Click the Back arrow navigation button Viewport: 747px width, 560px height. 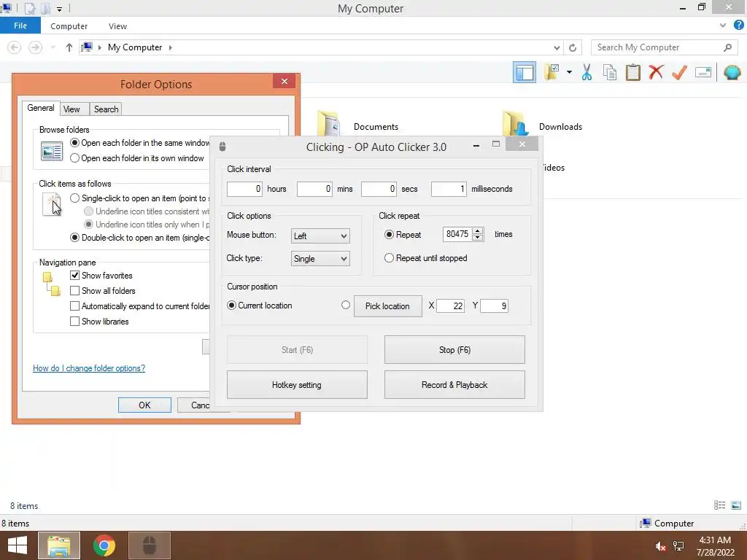click(x=15, y=47)
